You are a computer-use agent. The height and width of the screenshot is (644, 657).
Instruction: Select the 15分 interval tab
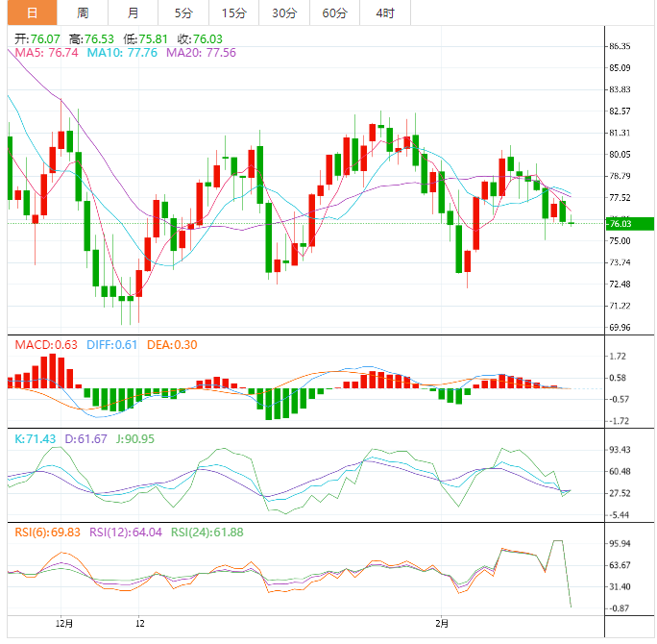click(232, 12)
